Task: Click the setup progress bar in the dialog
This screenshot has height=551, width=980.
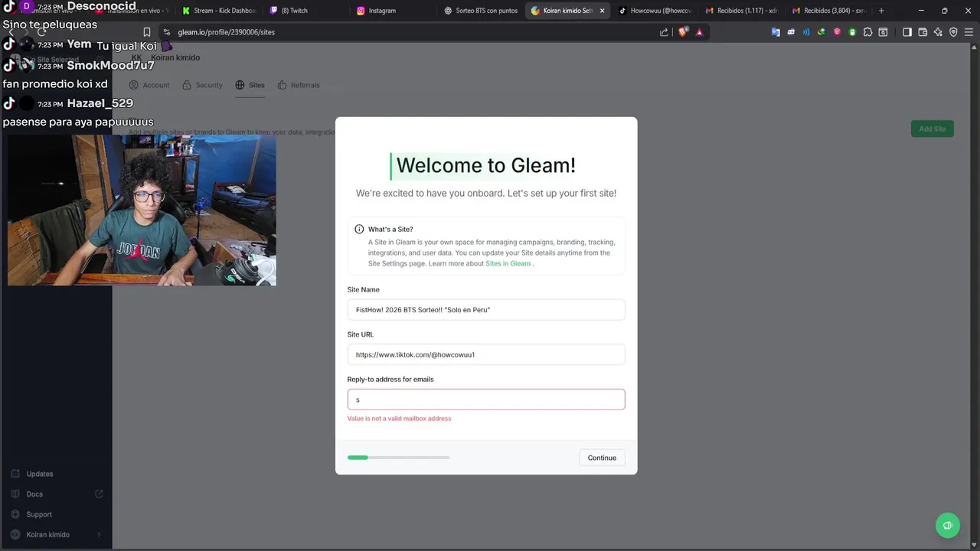Action: (x=398, y=458)
